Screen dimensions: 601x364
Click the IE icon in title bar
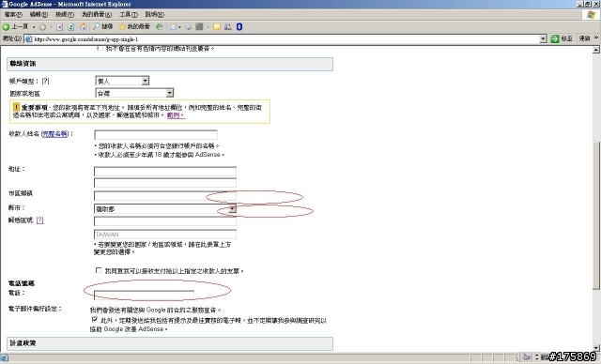pos(4,4)
